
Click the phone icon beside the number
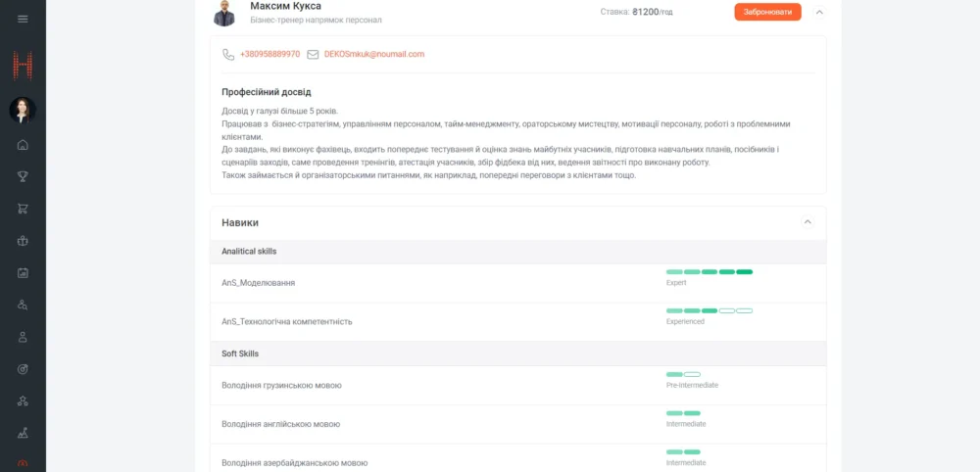pyautogui.click(x=228, y=55)
